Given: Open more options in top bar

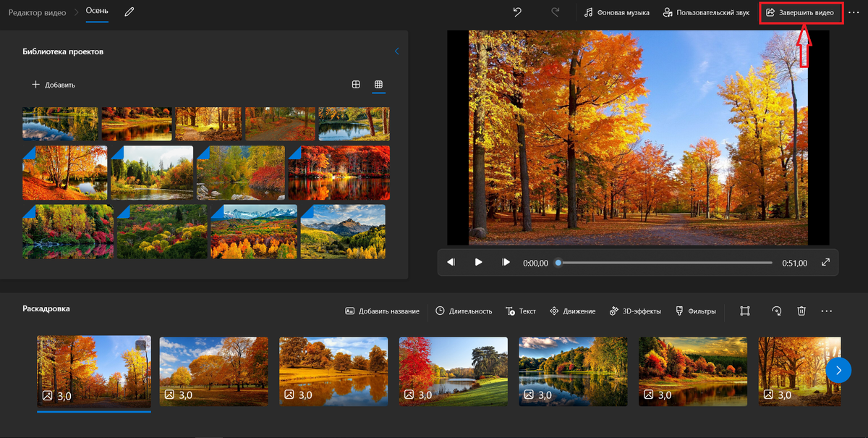Looking at the screenshot, I should (x=854, y=13).
